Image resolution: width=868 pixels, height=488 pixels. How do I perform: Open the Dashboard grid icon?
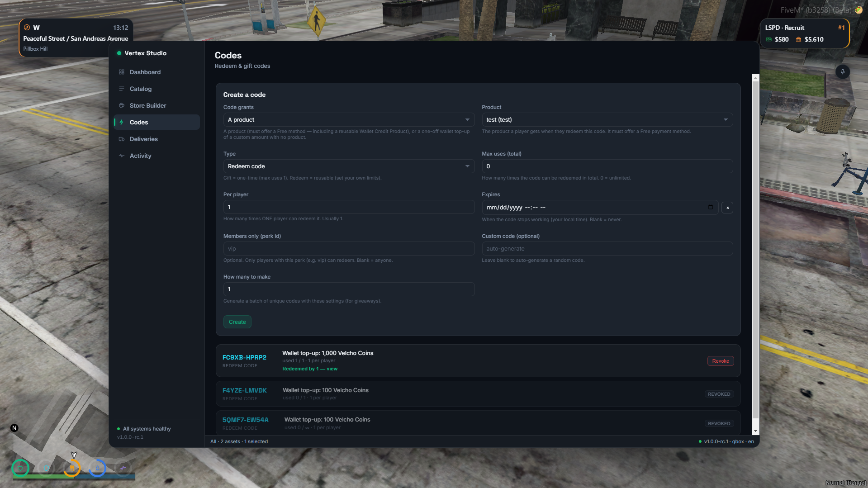[x=122, y=72]
